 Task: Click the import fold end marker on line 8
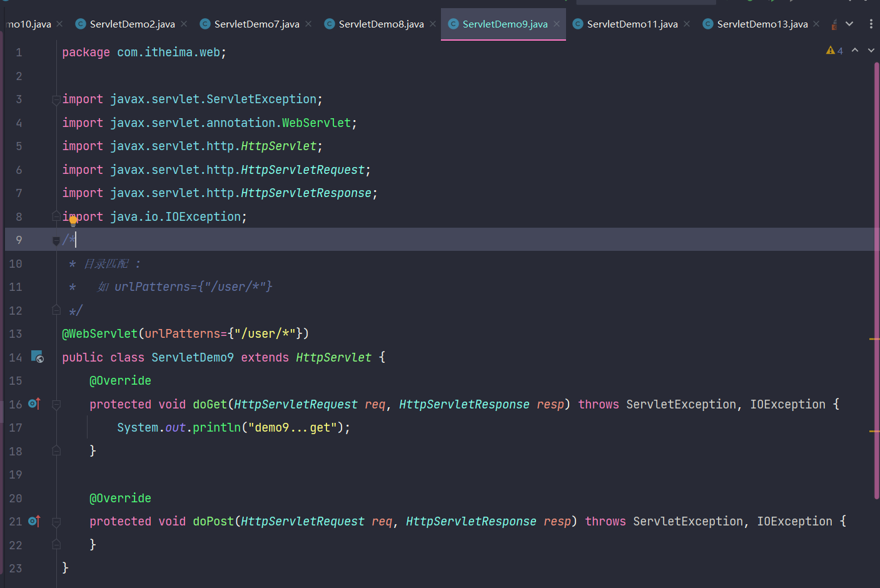[x=56, y=216]
